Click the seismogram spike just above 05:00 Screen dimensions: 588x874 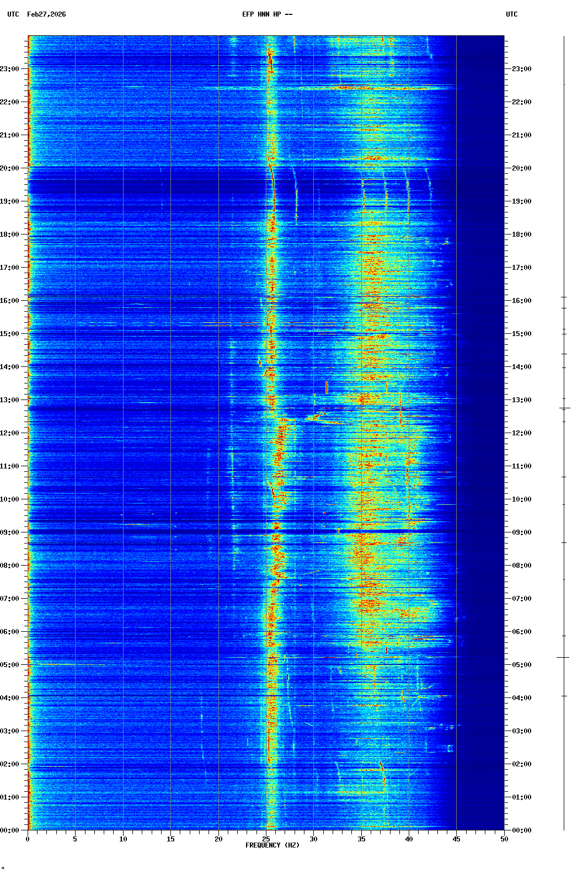point(563,657)
